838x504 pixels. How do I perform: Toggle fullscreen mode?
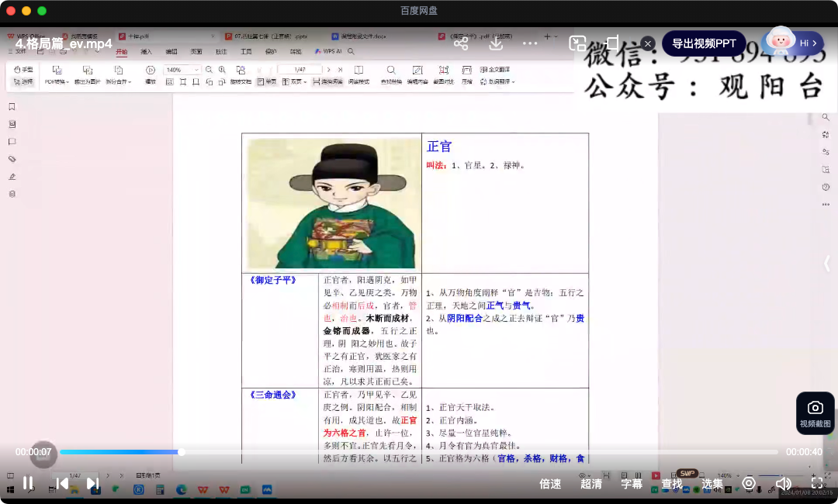816,483
